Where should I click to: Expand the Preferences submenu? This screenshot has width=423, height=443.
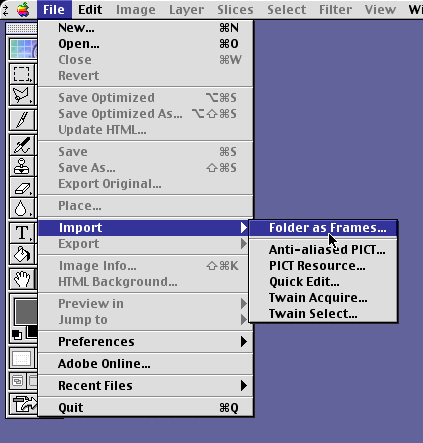pos(146,342)
